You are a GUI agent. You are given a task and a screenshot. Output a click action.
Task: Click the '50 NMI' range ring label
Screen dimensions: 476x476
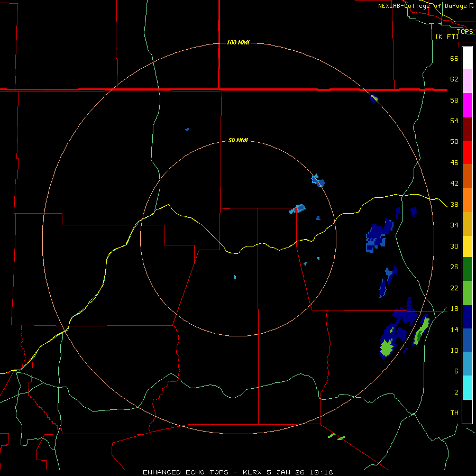pyautogui.click(x=238, y=140)
